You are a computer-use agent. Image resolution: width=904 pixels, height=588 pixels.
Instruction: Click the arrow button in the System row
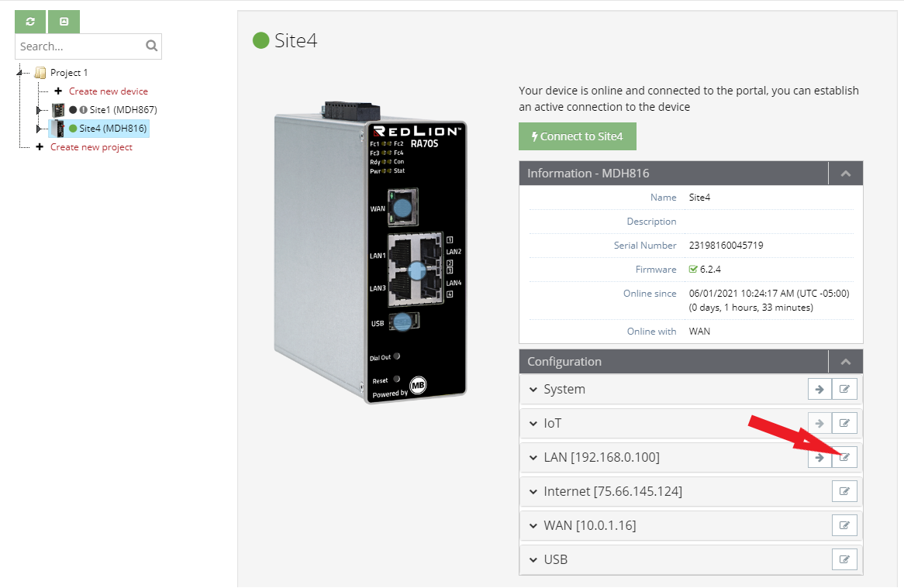(819, 390)
